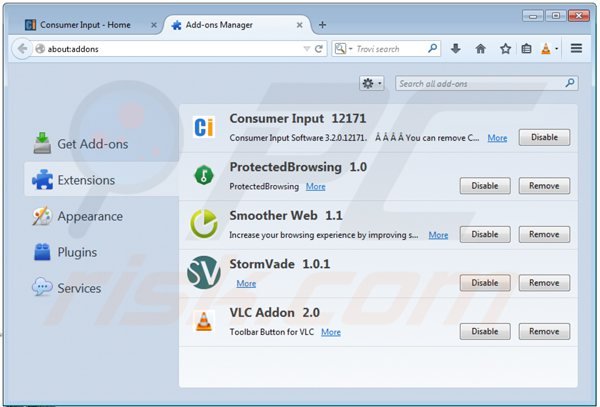600x407 pixels.
Task: Disable the Smoother Web extension
Action: 485,234
